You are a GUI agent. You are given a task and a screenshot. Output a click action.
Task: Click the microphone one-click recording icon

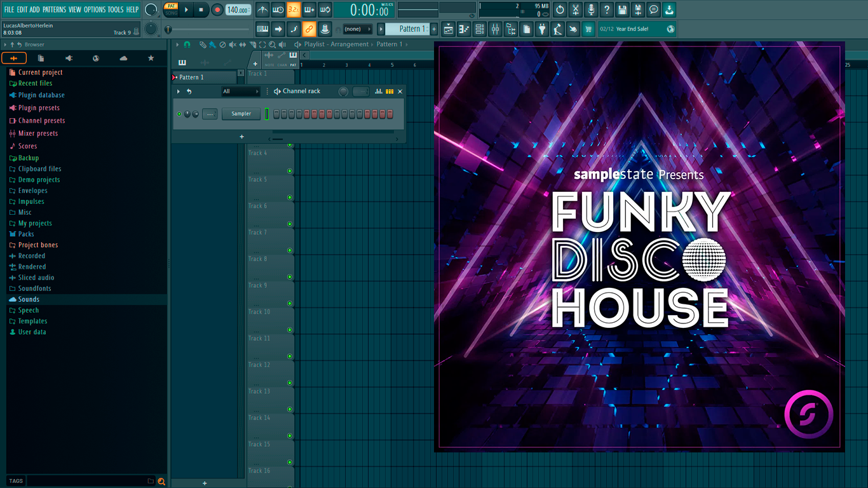pyautogui.click(x=591, y=10)
